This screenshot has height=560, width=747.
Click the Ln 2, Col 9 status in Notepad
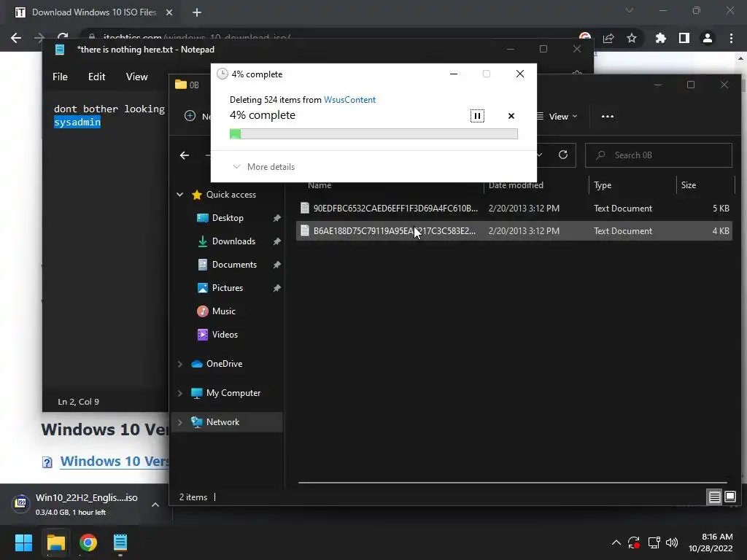pos(79,402)
